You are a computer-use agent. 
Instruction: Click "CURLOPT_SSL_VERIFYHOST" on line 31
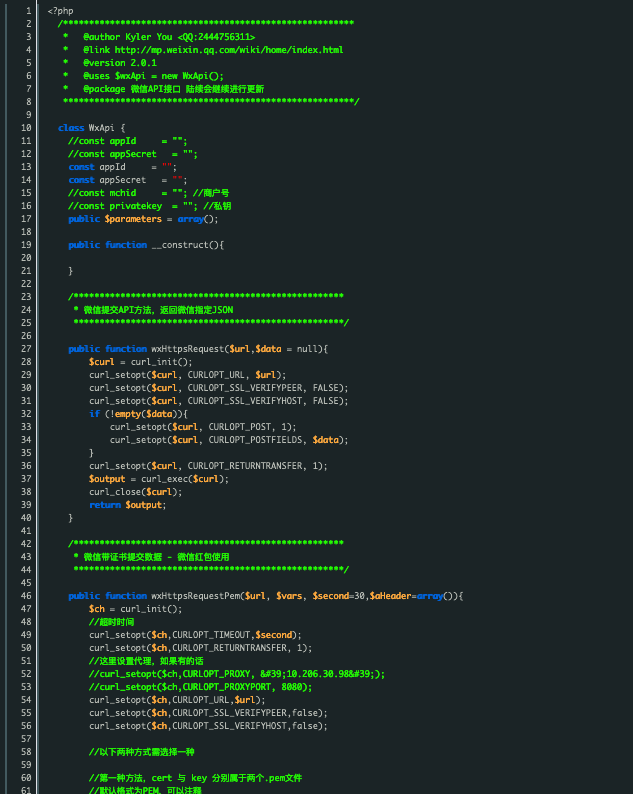click(245, 401)
